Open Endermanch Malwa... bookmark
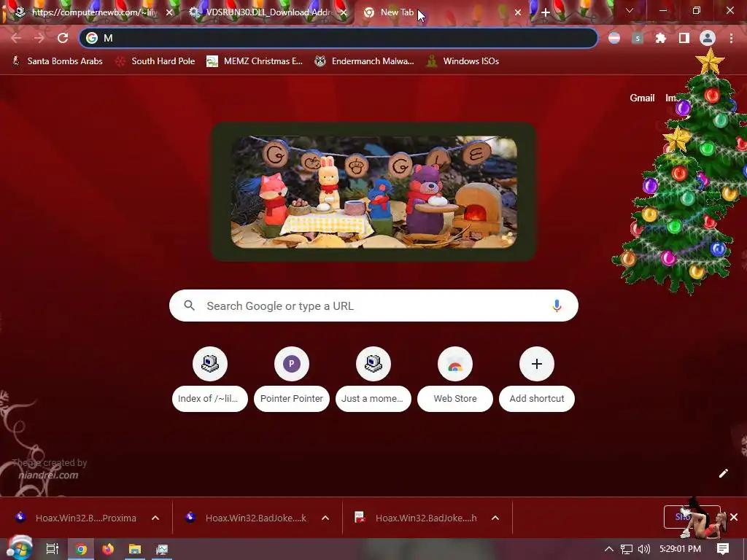 pos(365,61)
